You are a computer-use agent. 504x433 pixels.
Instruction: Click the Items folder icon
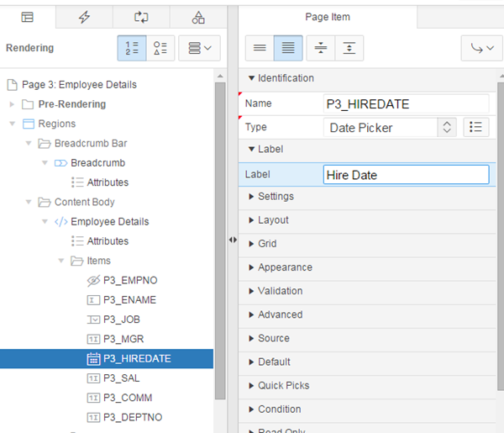[76, 261]
